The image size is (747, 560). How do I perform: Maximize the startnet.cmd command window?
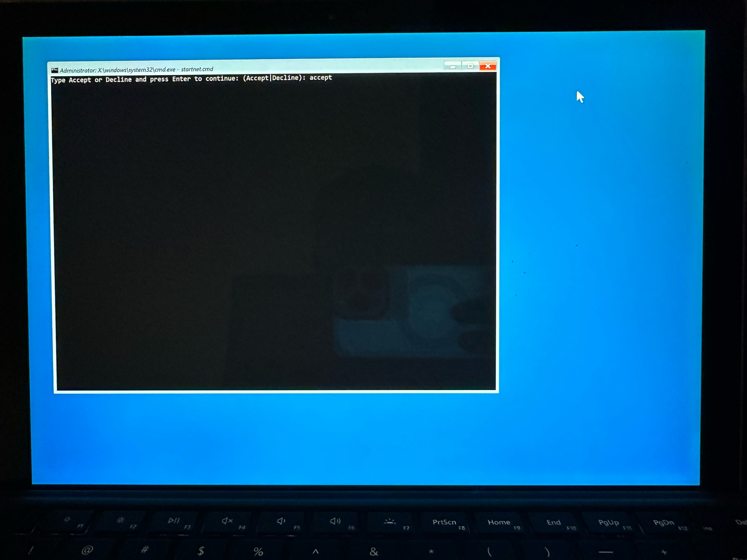[x=470, y=66]
